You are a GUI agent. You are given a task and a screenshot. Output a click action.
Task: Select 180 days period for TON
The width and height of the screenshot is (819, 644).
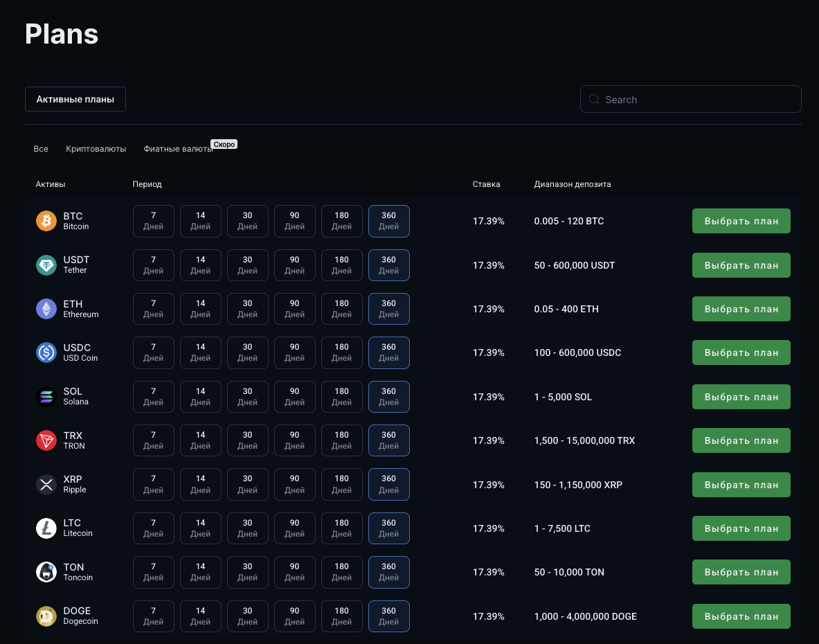click(x=341, y=572)
